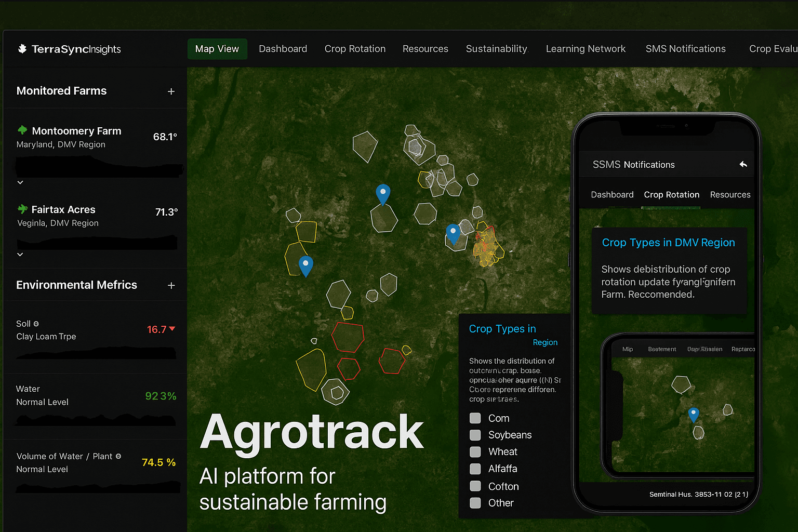Viewport: 798px width, 532px height.
Task: Check the Other option in Crop Types panel
Action: 475,502
